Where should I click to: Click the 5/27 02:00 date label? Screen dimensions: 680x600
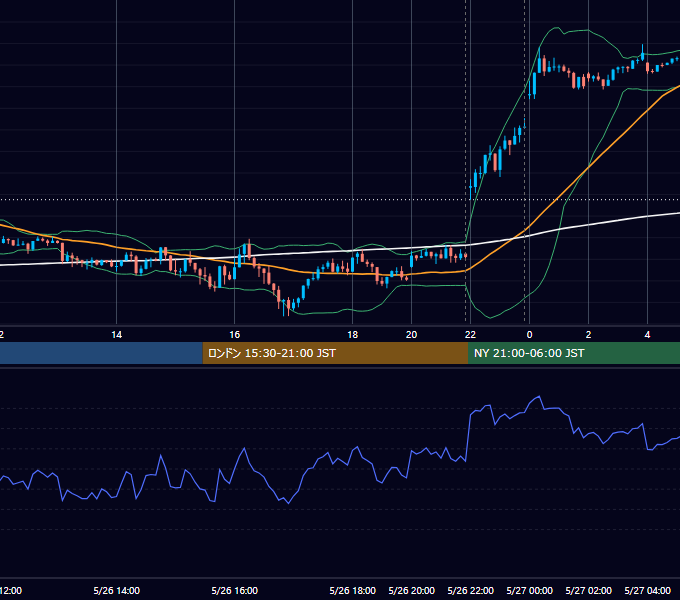[x=588, y=590]
